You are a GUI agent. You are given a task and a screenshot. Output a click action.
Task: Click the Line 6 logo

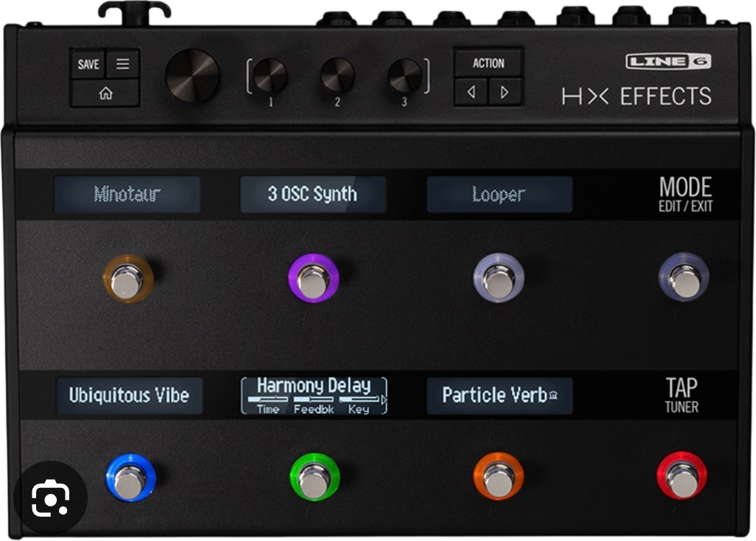pos(668,61)
